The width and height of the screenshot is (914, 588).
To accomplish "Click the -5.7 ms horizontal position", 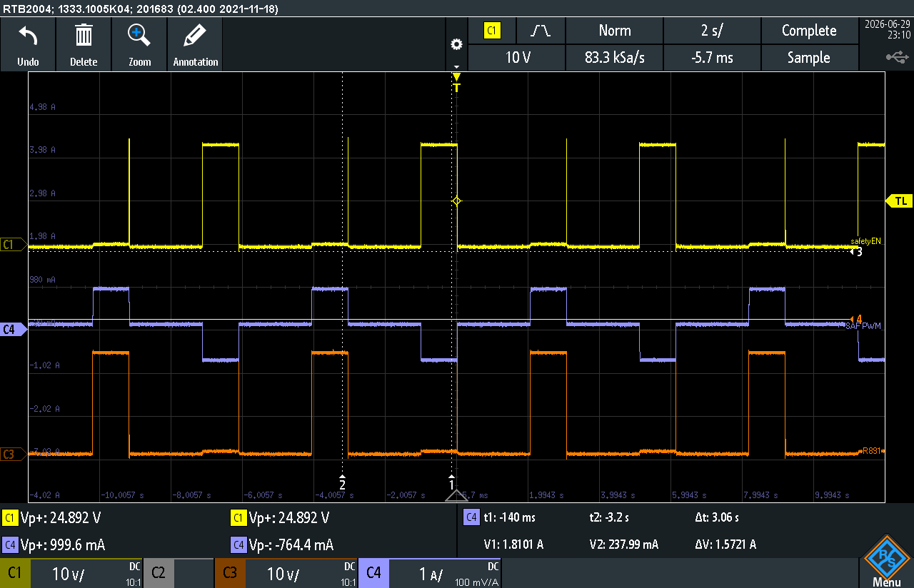I will point(712,58).
